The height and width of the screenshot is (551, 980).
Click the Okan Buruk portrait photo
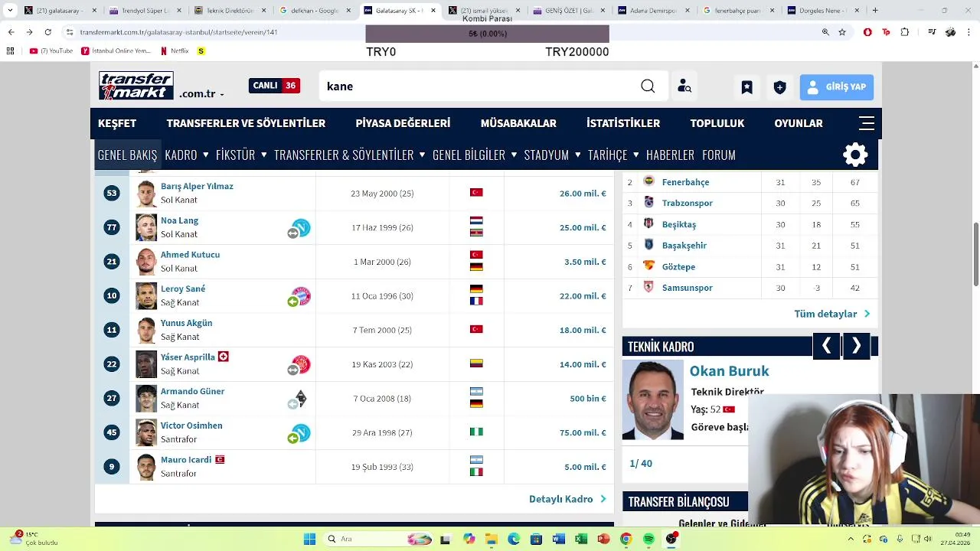(652, 399)
